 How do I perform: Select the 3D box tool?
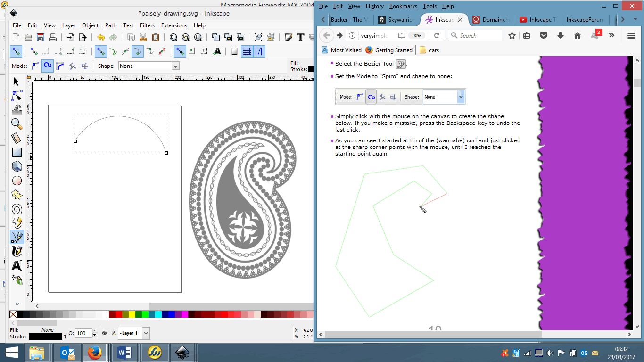pyautogui.click(x=16, y=166)
